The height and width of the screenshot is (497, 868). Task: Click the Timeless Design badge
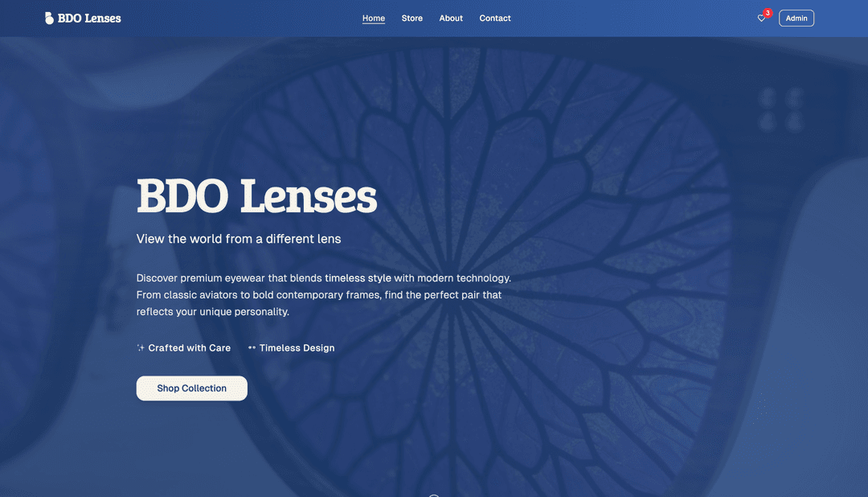click(291, 347)
